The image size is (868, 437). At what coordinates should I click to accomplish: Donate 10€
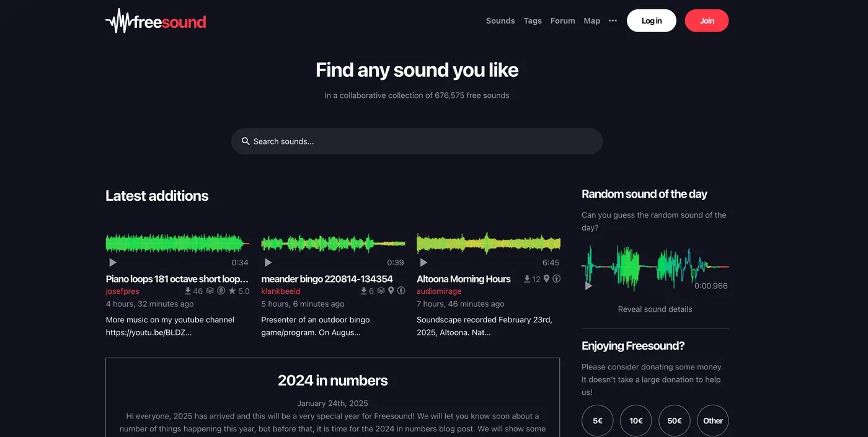coord(636,421)
